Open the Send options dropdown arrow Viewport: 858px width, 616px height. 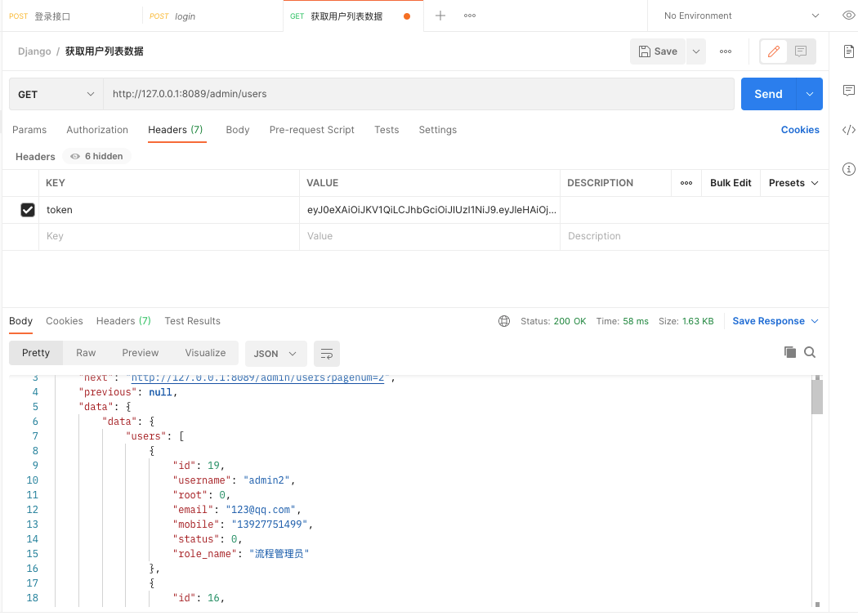coord(810,94)
